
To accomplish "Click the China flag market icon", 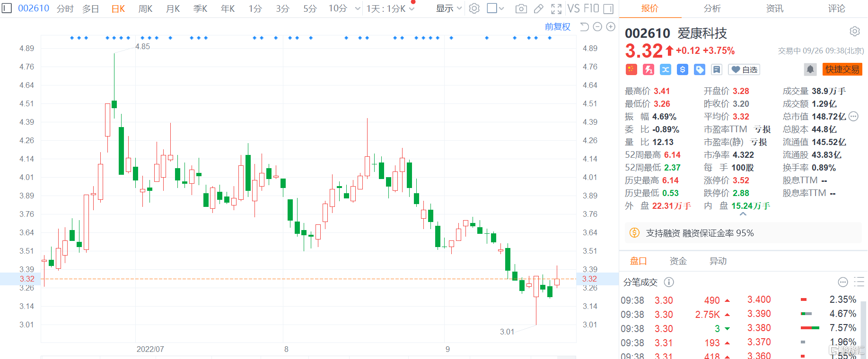I will point(631,69).
